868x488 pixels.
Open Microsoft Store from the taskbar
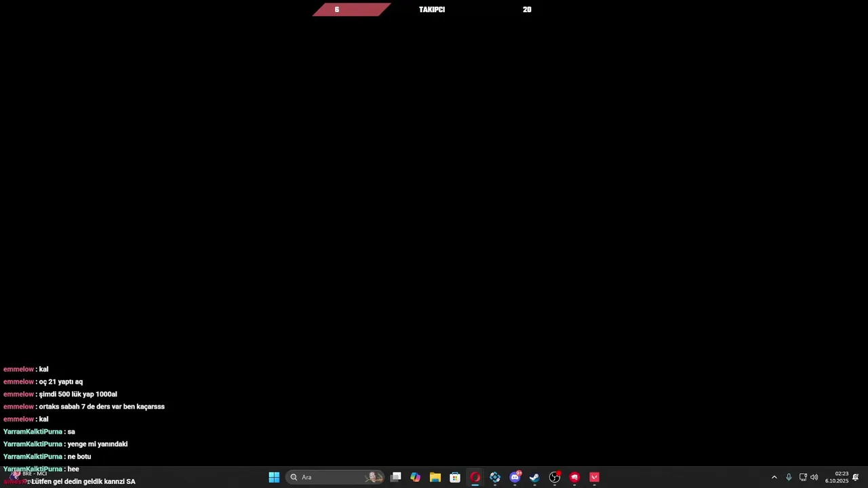[455, 477]
